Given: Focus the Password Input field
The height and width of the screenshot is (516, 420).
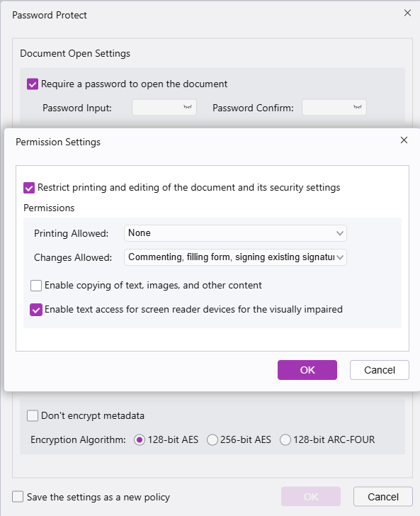Looking at the screenshot, I should [x=164, y=108].
